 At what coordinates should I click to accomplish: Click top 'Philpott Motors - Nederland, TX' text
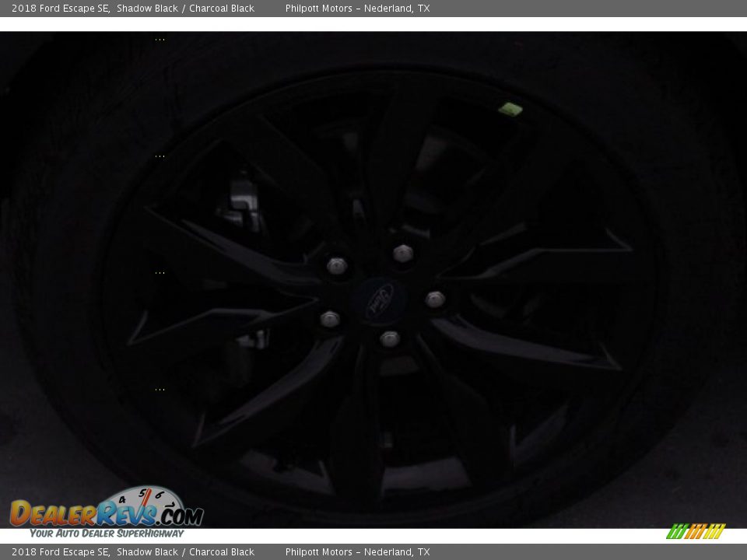pos(357,9)
